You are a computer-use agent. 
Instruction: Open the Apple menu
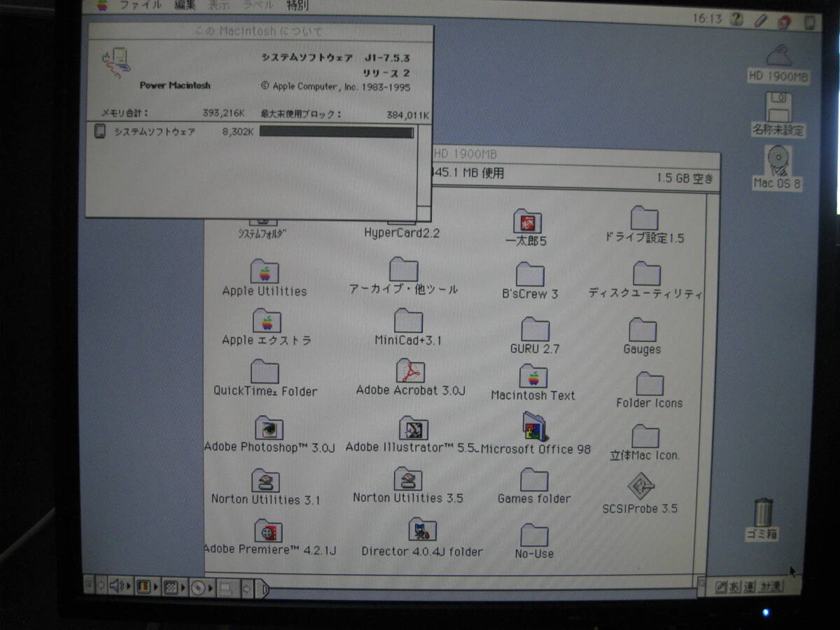[102, 6]
